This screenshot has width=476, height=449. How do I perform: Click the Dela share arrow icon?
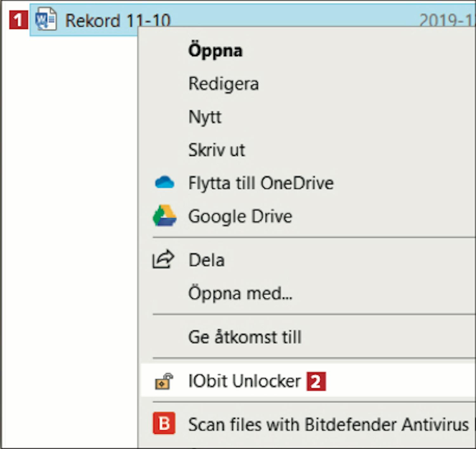click(x=163, y=259)
